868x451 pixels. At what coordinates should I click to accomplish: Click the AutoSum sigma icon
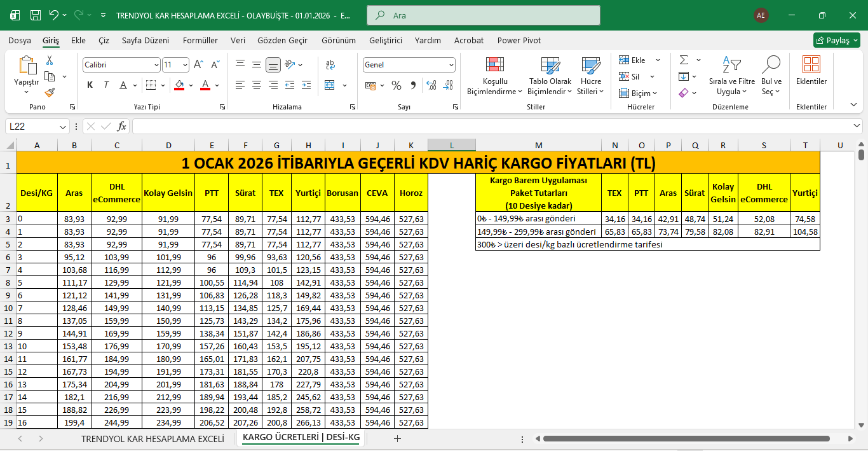(x=684, y=60)
